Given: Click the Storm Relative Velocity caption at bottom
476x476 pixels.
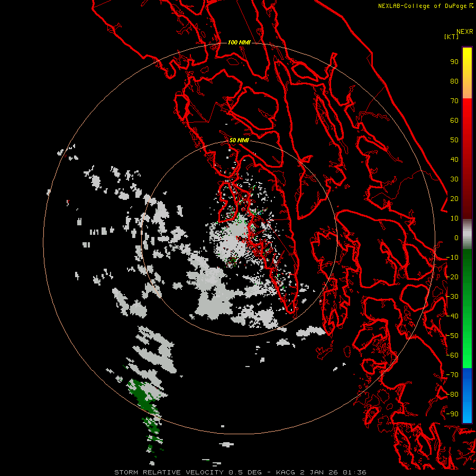Looking at the screenshot, I should point(241,472).
